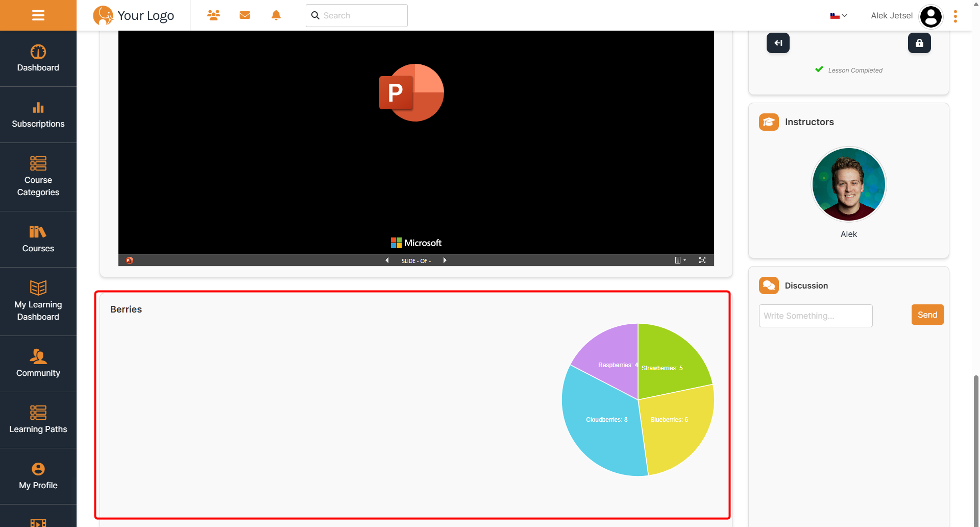This screenshot has width=980, height=527.
Task: Expand the language flag dropdown
Action: click(838, 16)
